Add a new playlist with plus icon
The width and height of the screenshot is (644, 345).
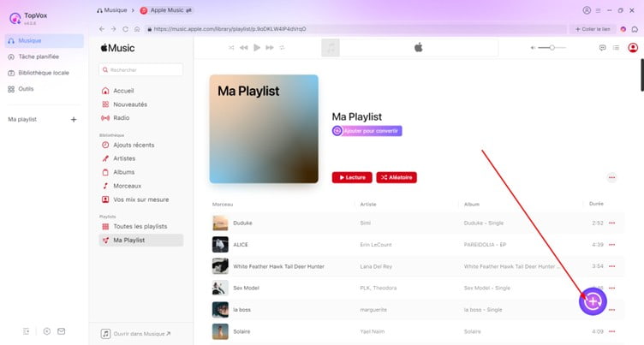click(74, 120)
